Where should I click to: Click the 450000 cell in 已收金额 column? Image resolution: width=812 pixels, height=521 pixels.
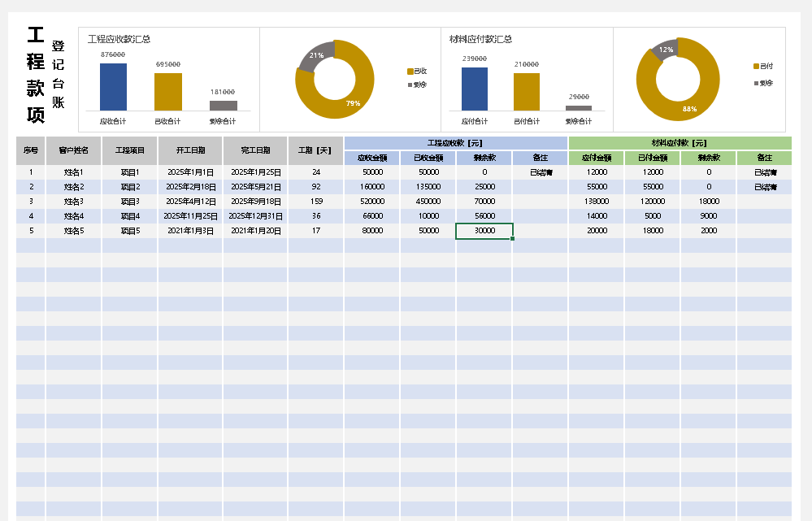(428, 202)
